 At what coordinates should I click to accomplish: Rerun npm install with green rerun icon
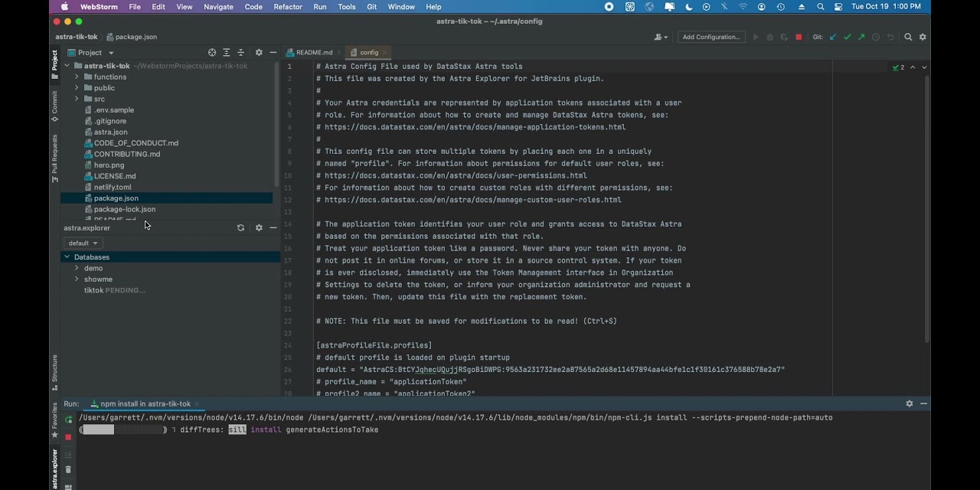pyautogui.click(x=68, y=420)
